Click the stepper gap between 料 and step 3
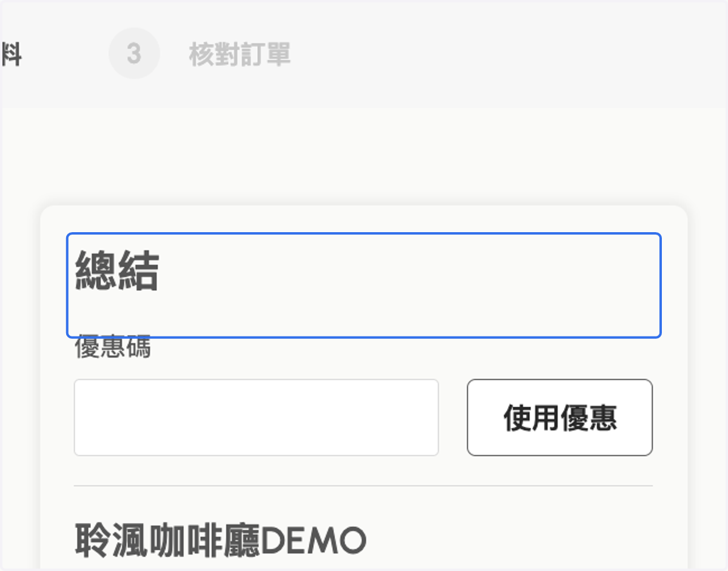This screenshot has height=571, width=728. (x=66, y=55)
